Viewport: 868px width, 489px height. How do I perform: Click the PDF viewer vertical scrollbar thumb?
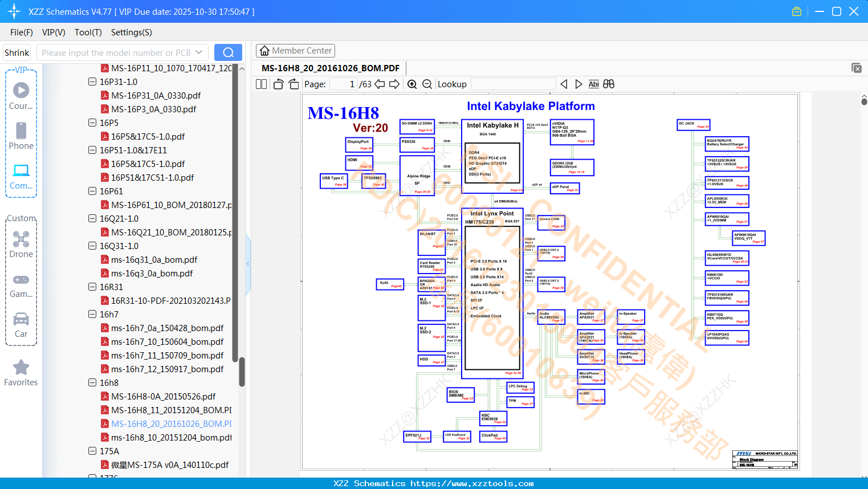864,101
